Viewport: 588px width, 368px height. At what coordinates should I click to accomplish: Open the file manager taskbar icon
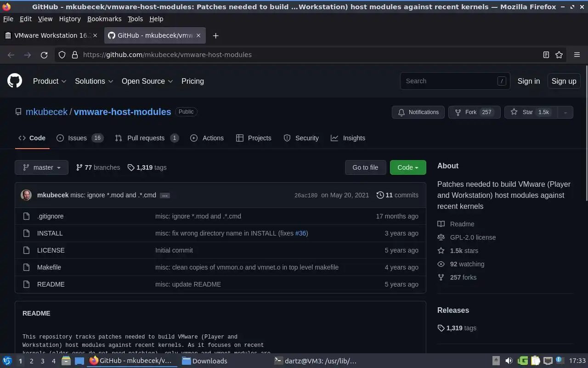66,361
